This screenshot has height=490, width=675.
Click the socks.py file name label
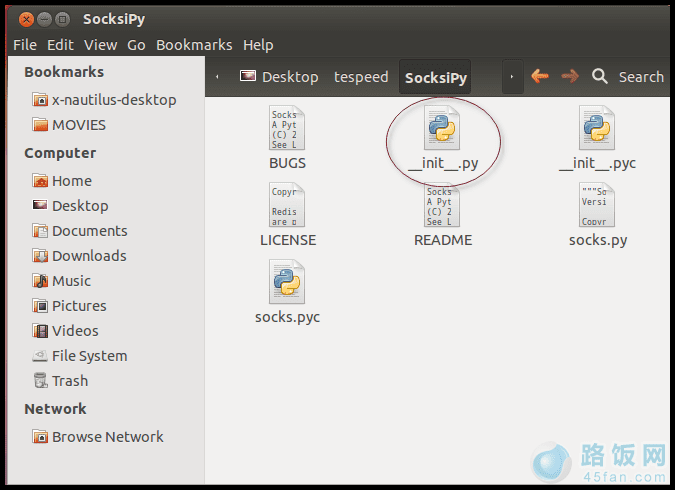(x=598, y=240)
